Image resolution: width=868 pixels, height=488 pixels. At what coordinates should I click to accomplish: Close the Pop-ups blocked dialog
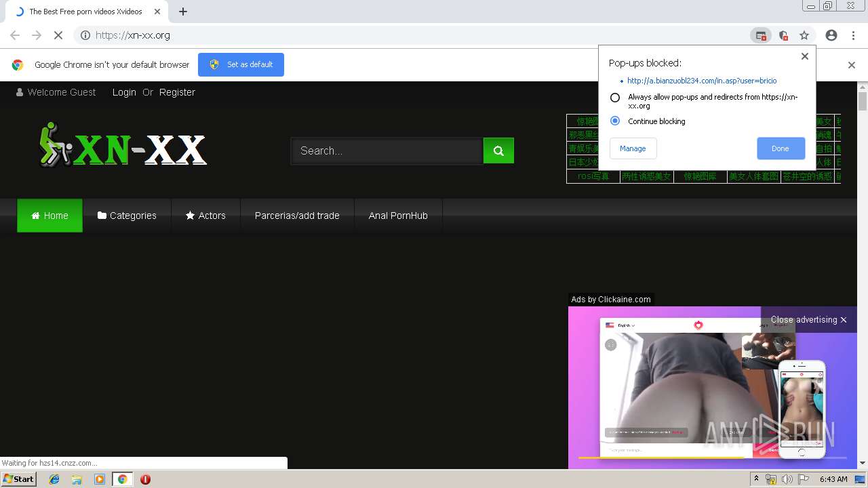[x=805, y=56]
